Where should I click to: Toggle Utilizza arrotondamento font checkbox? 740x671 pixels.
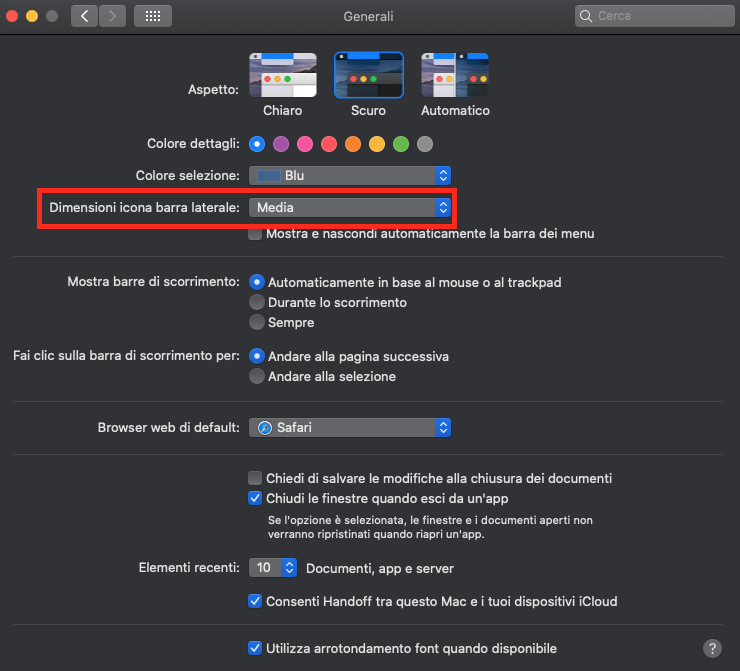point(255,648)
